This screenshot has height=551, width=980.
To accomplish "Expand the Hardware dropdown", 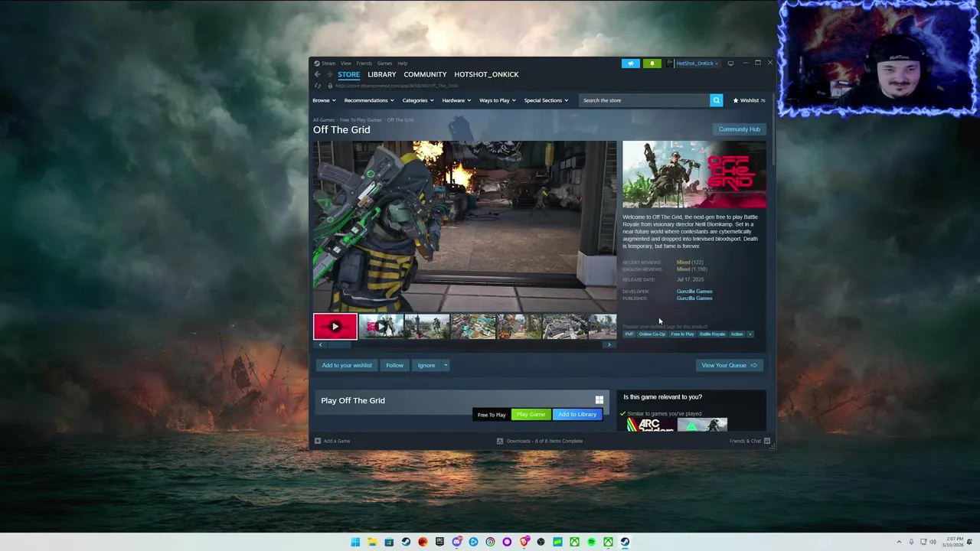I will [456, 100].
